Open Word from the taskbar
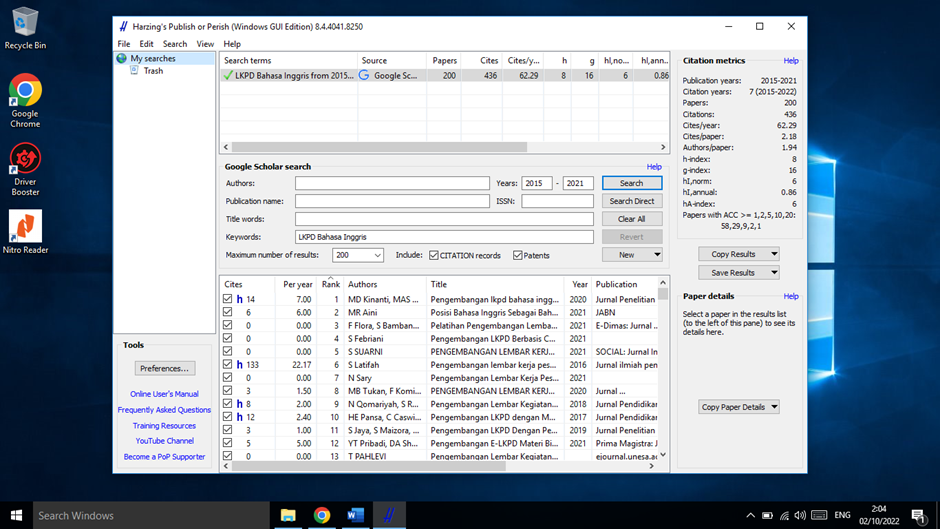 pos(355,515)
